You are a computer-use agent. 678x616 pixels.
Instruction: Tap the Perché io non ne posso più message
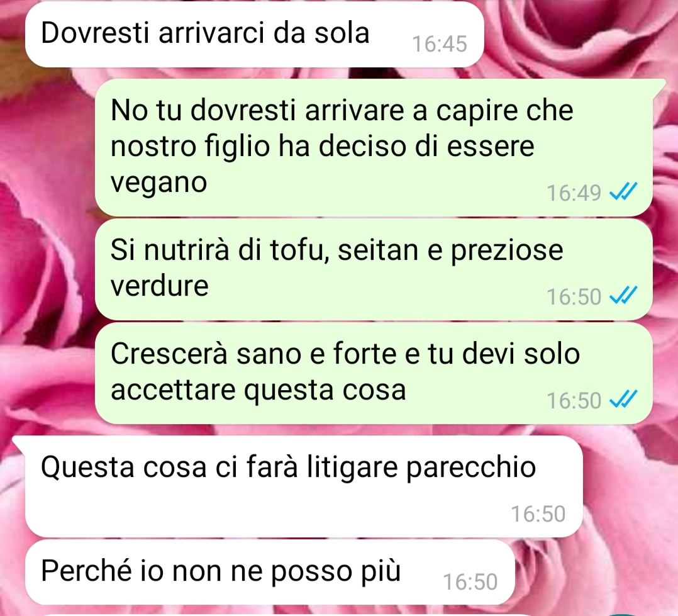tap(270, 572)
